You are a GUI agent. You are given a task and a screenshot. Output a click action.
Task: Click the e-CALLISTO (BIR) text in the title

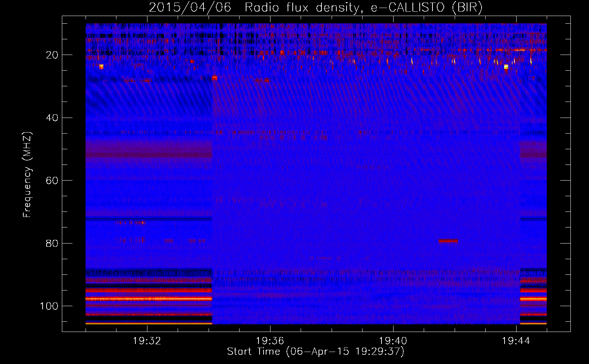coord(427,8)
